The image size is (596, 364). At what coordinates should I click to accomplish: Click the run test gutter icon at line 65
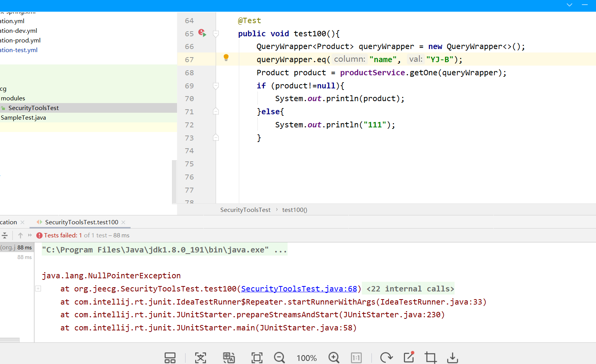tap(202, 33)
